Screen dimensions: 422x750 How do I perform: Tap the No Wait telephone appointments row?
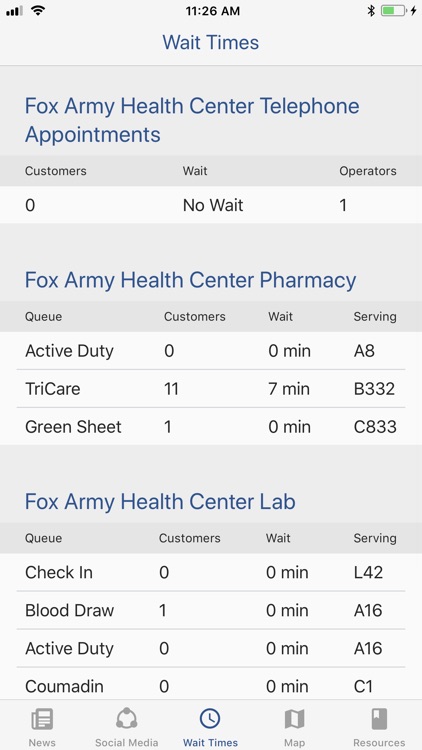(x=211, y=205)
